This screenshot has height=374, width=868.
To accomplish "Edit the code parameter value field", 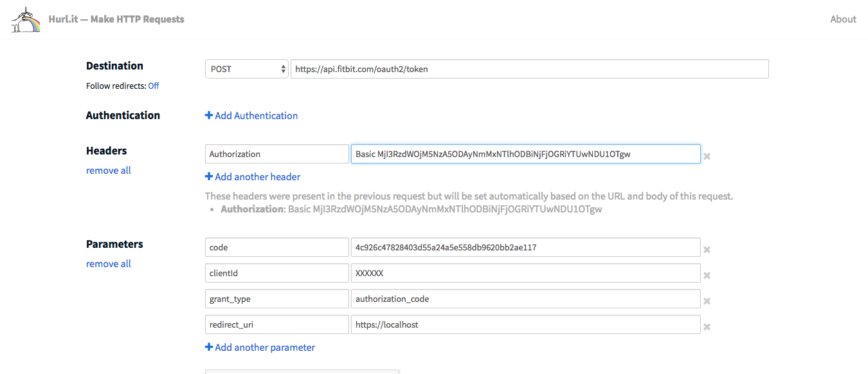I will [x=526, y=247].
